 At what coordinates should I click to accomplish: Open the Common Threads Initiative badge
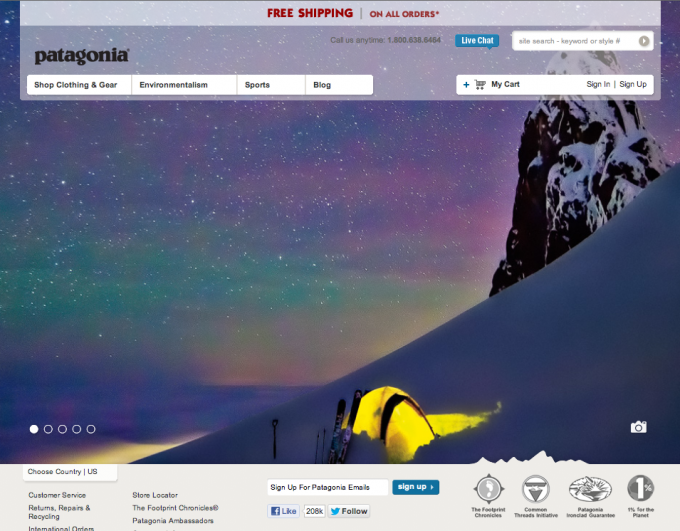(x=536, y=496)
